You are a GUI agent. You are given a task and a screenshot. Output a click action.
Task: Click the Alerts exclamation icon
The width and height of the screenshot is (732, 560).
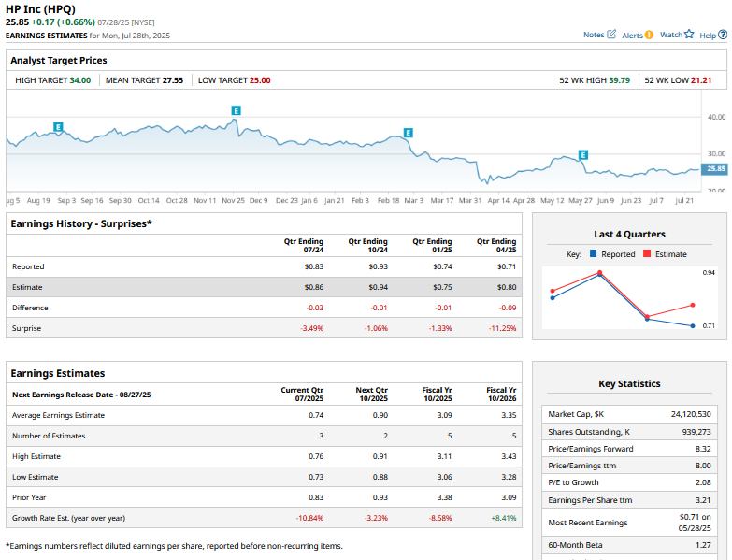pos(649,35)
